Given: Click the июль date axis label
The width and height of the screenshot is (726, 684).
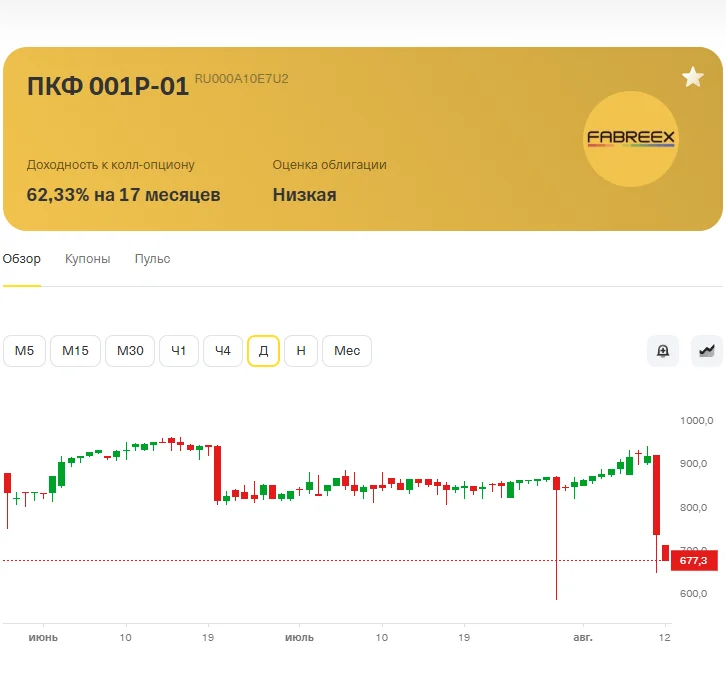Looking at the screenshot, I should pos(299,638).
